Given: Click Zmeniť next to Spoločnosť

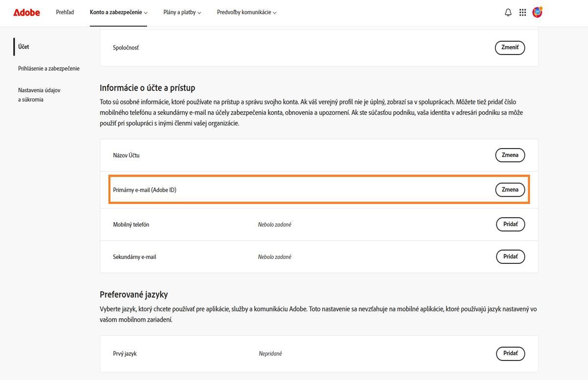Looking at the screenshot, I should point(510,48).
